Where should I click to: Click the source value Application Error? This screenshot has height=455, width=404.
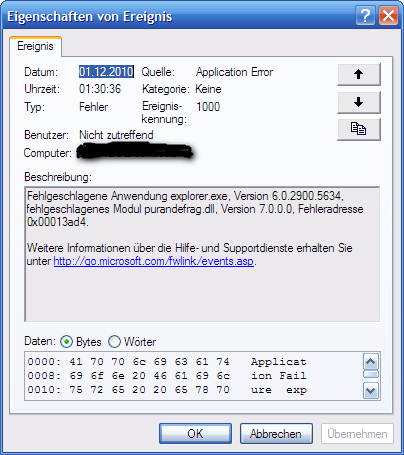pyautogui.click(x=234, y=72)
